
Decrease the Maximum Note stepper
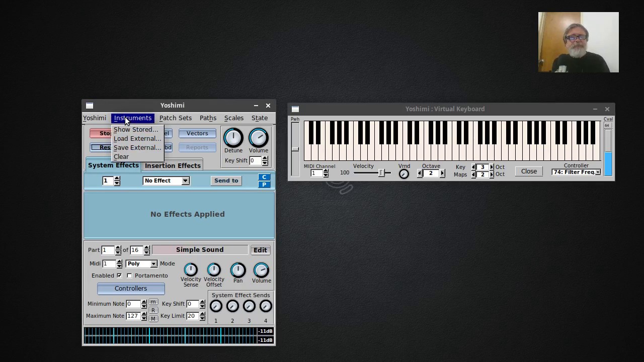[144, 318]
